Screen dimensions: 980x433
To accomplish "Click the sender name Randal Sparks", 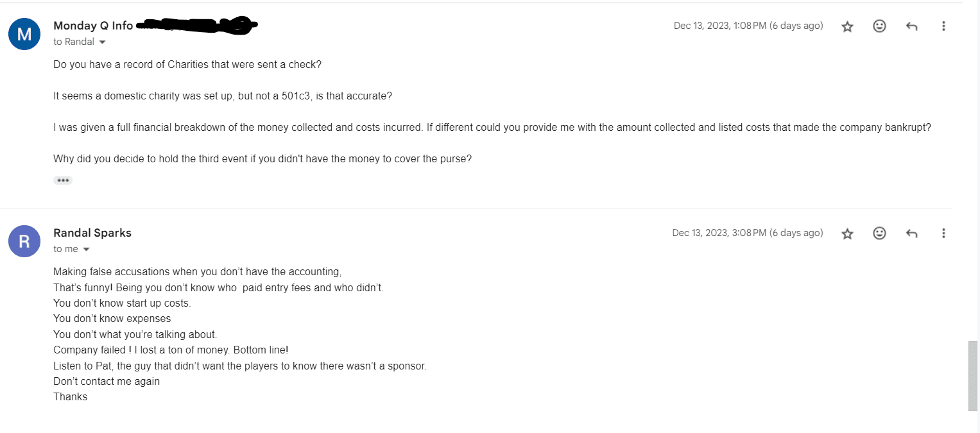I will tap(92, 233).
